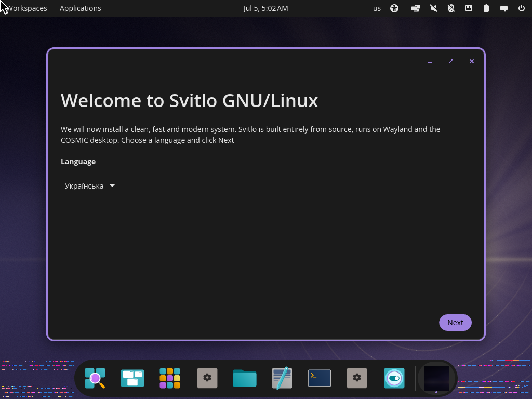Launch the text editor pen icon
532x399 pixels.
point(282,378)
